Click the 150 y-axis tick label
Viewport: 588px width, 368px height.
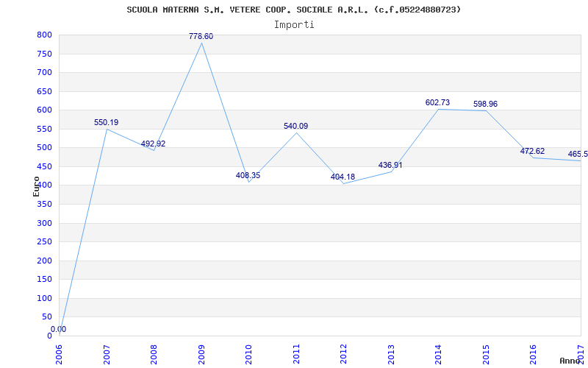click(44, 280)
